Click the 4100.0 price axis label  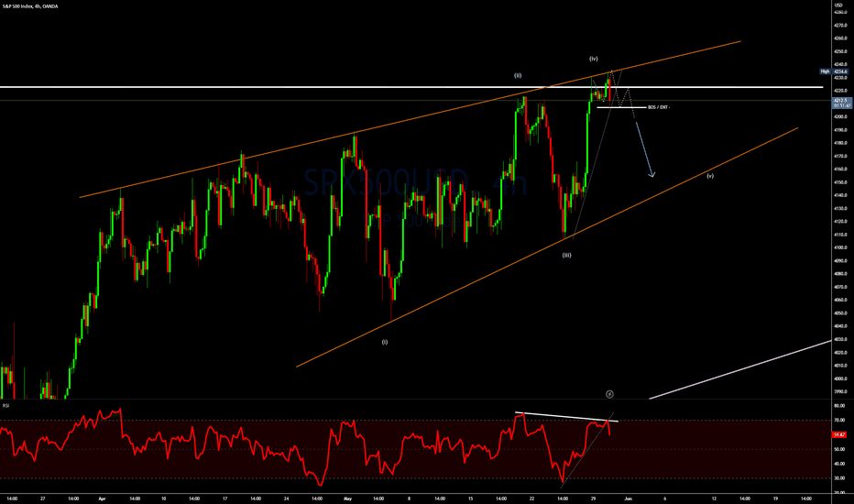(x=840, y=248)
